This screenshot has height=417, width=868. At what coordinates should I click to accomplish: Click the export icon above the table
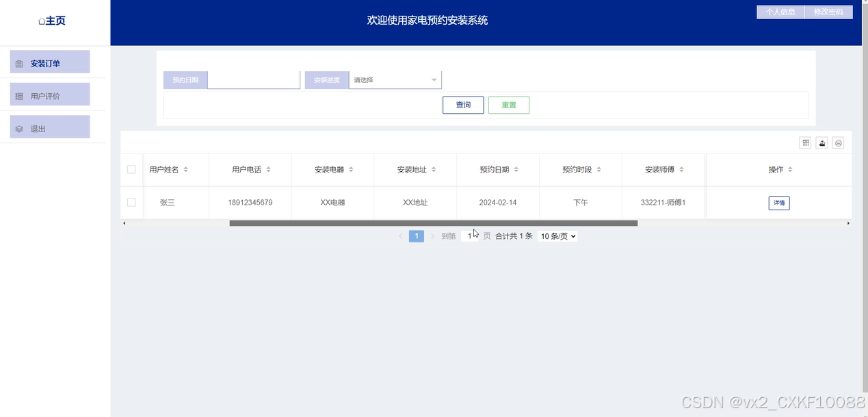click(x=822, y=142)
